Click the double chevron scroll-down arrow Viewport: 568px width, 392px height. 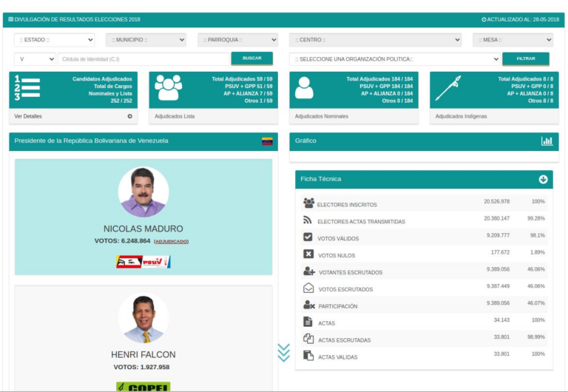(283, 353)
